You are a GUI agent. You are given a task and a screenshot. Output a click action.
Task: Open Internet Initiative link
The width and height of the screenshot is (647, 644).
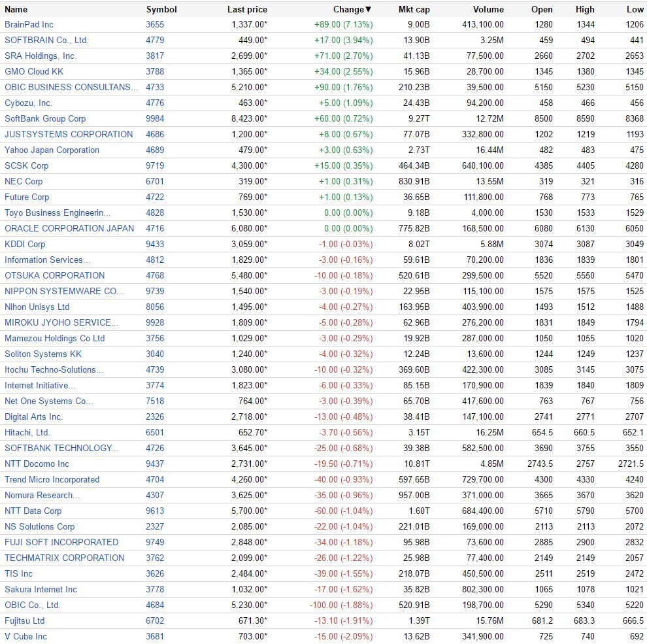coord(40,385)
